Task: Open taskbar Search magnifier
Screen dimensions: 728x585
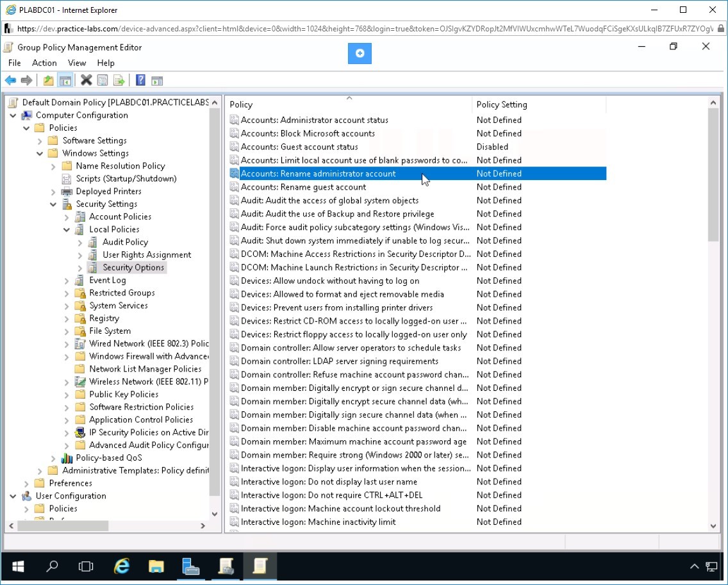Action: coord(52,566)
